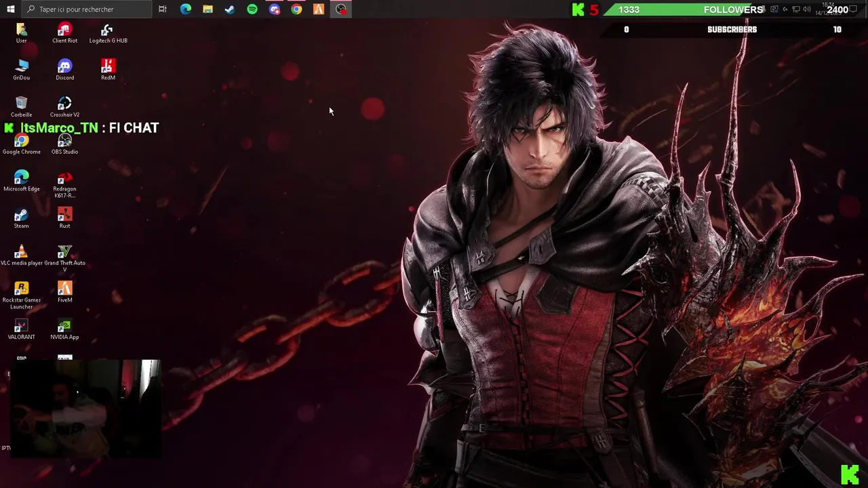Launch Rust from the desktop
868x488 pixels.
(x=64, y=218)
